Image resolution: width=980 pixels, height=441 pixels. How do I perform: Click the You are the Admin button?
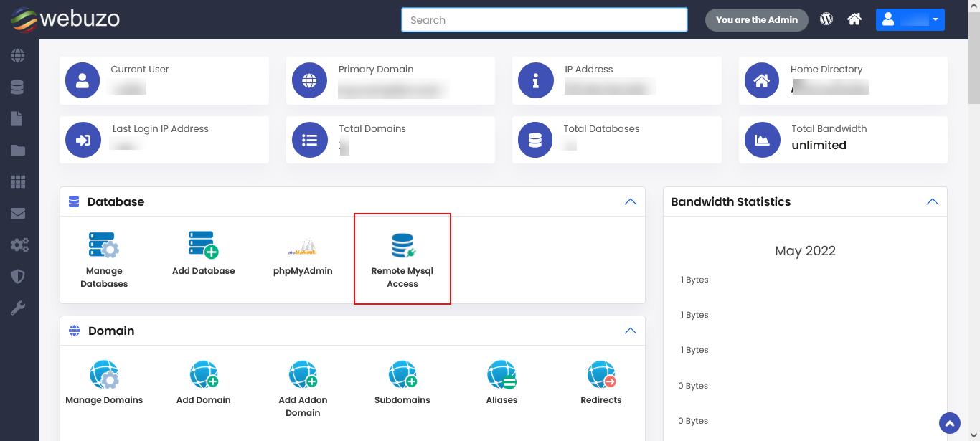pyautogui.click(x=756, y=20)
